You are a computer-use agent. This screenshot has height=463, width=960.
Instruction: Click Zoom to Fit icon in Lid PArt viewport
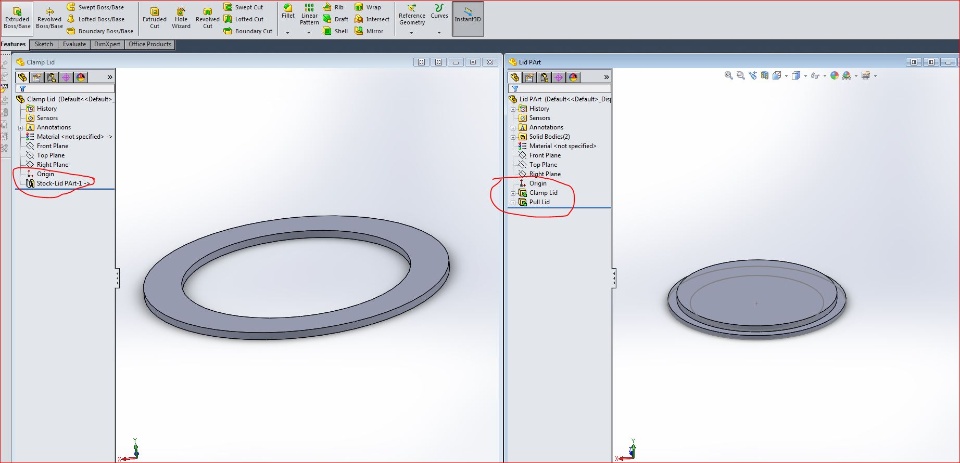point(729,75)
